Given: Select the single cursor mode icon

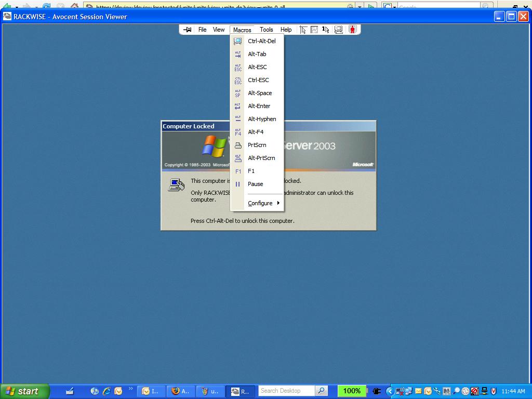Looking at the screenshot, I should click(x=326, y=30).
